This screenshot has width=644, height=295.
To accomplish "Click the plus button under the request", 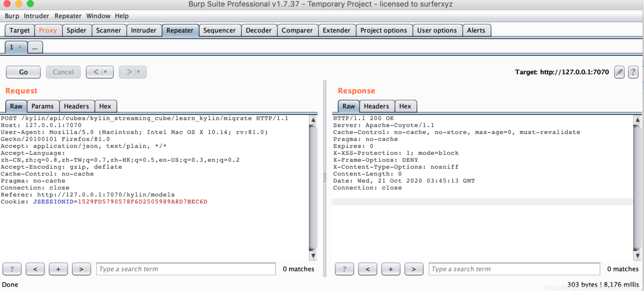I will pos(58,269).
